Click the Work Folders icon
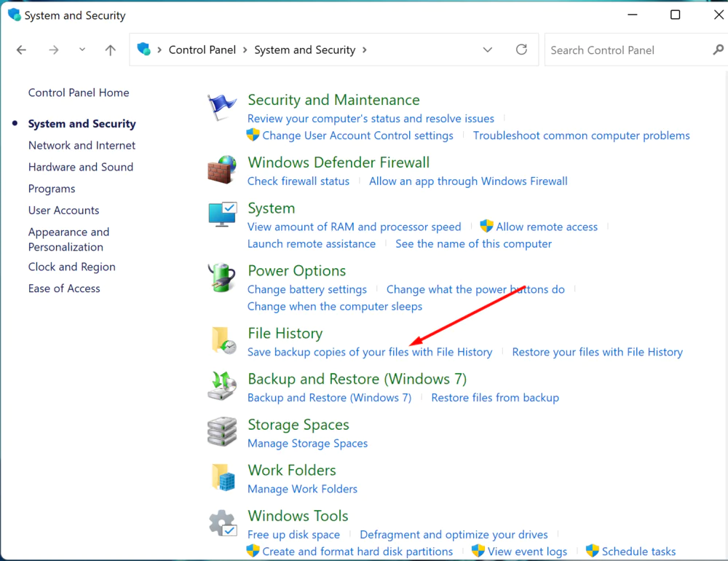728x561 pixels. tap(223, 478)
